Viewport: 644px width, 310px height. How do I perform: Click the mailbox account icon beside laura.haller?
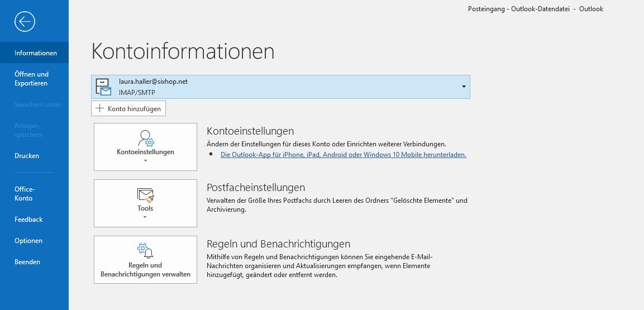(x=103, y=87)
